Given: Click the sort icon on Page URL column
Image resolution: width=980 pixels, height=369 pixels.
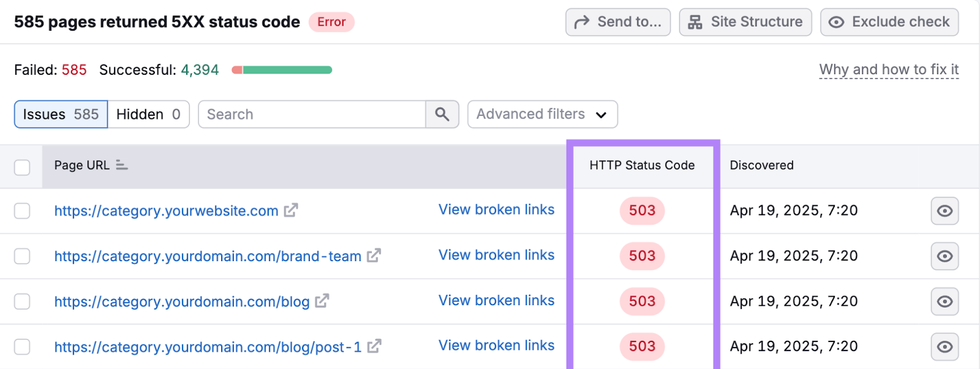Looking at the screenshot, I should click(x=122, y=165).
